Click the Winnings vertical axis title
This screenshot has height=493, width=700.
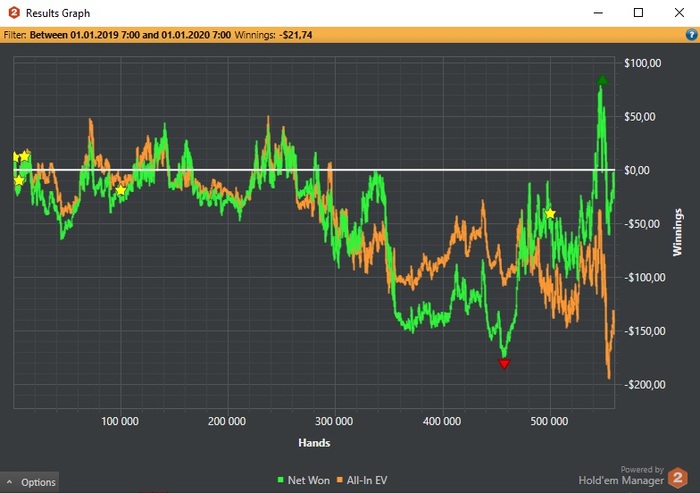pos(678,232)
